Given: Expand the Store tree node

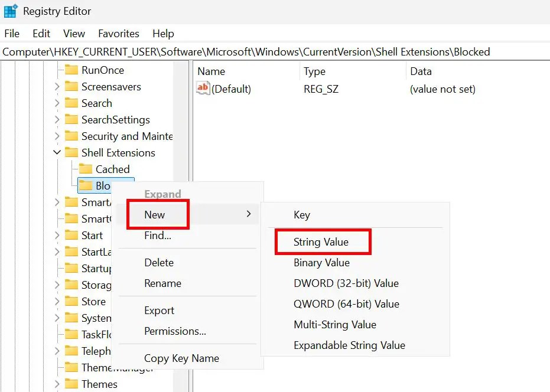Looking at the screenshot, I should 57,302.
